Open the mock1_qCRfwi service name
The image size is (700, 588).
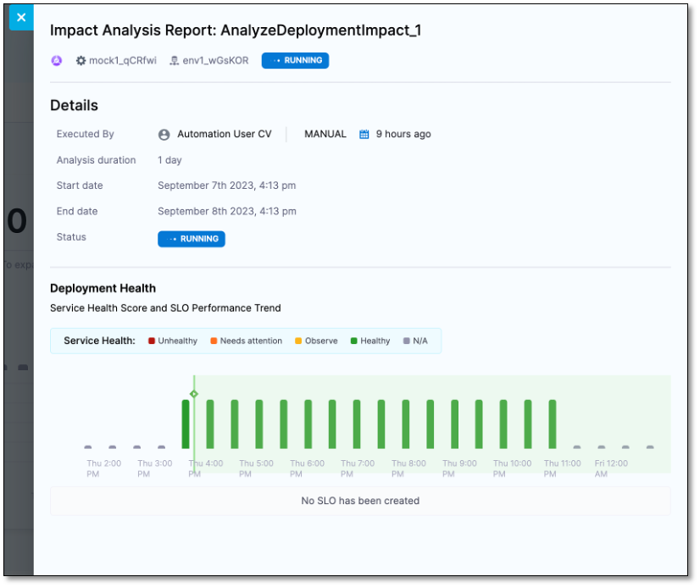coord(122,60)
